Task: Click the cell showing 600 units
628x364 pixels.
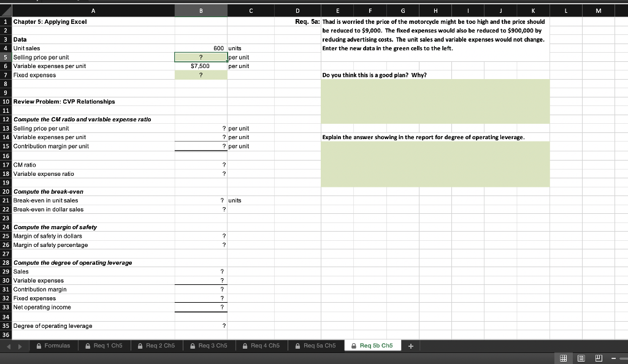Action: 201,48
